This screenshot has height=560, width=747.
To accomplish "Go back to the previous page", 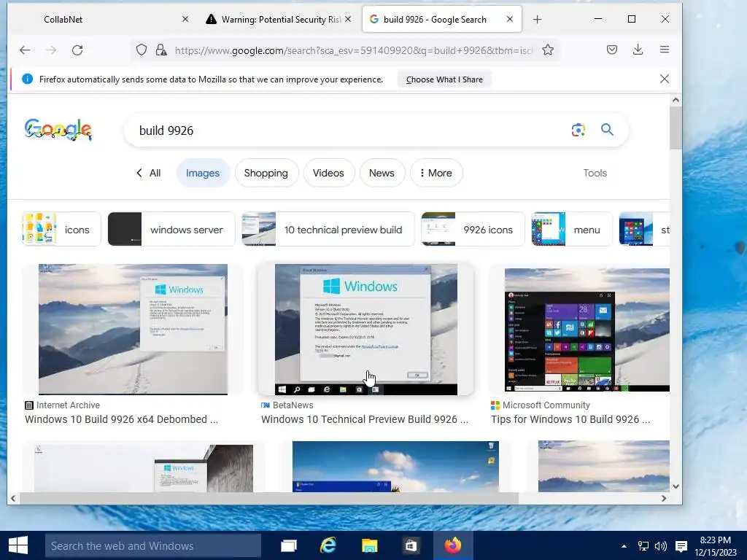I will point(25,50).
